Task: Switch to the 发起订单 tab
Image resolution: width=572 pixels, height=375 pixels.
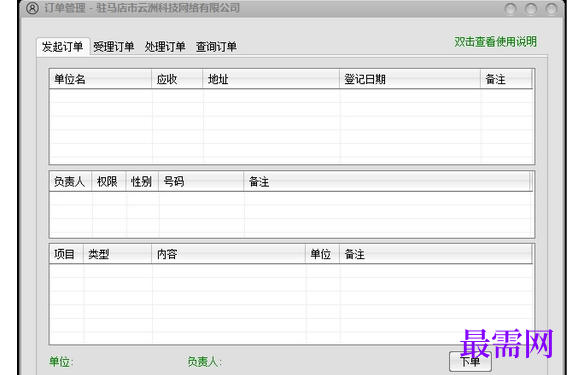Action: pyautogui.click(x=63, y=47)
